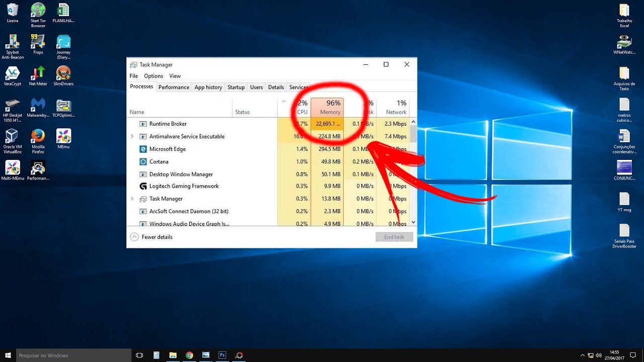Viewport: 644px width, 362px height.
Task: Select the Desktop Window Manager process
Action: (x=268, y=174)
